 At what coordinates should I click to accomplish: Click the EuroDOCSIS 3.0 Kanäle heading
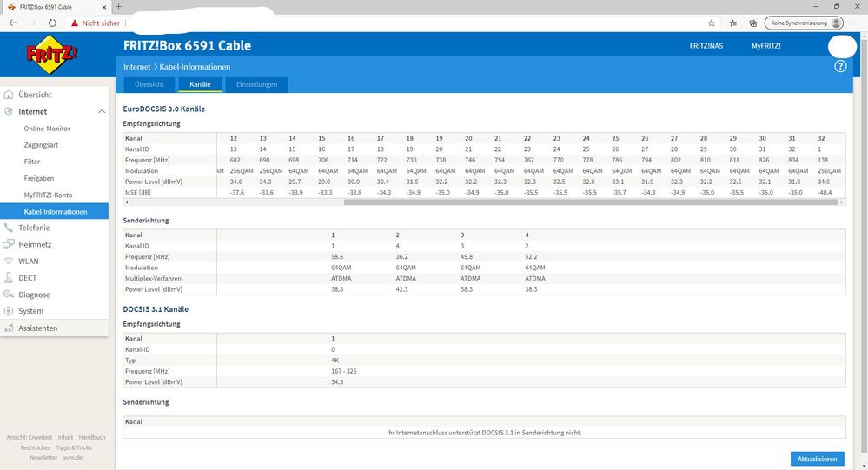pyautogui.click(x=164, y=109)
